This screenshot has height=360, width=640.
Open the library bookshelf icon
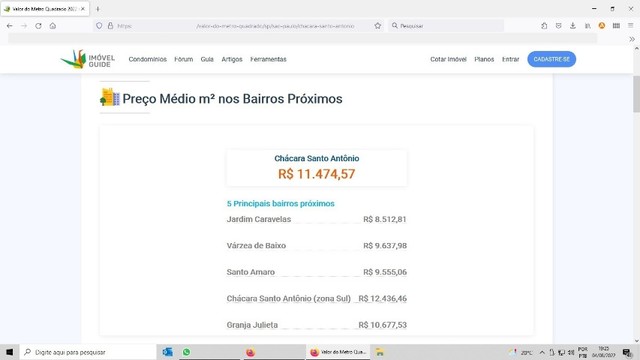click(587, 26)
